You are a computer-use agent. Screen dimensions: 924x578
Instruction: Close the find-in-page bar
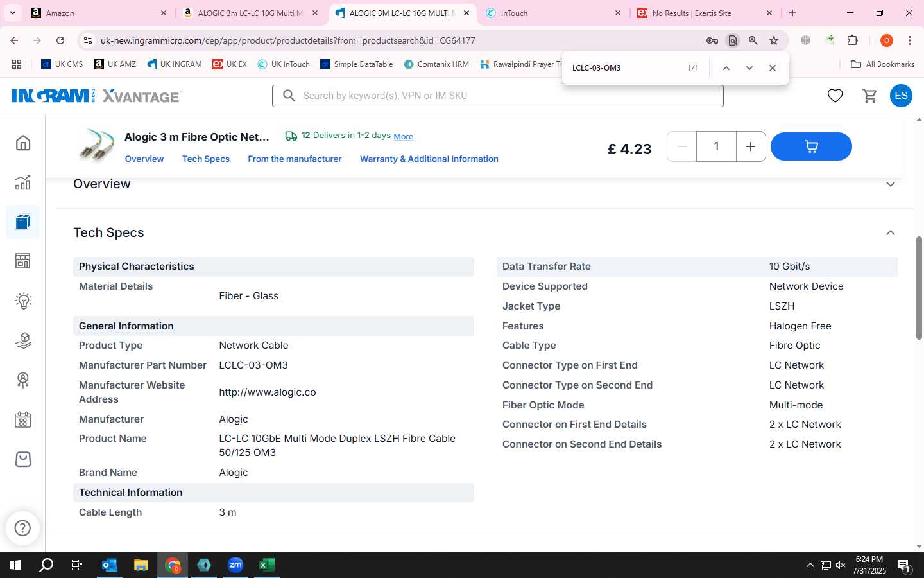point(773,68)
